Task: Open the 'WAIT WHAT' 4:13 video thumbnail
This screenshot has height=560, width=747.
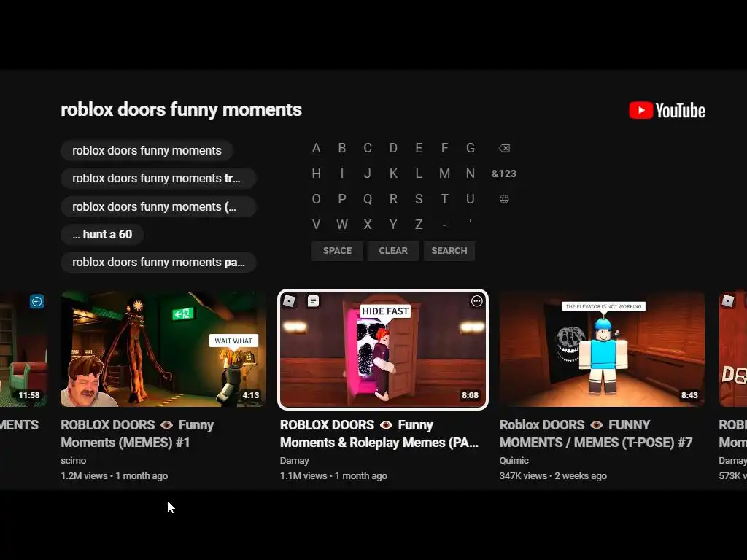Action: pos(163,349)
